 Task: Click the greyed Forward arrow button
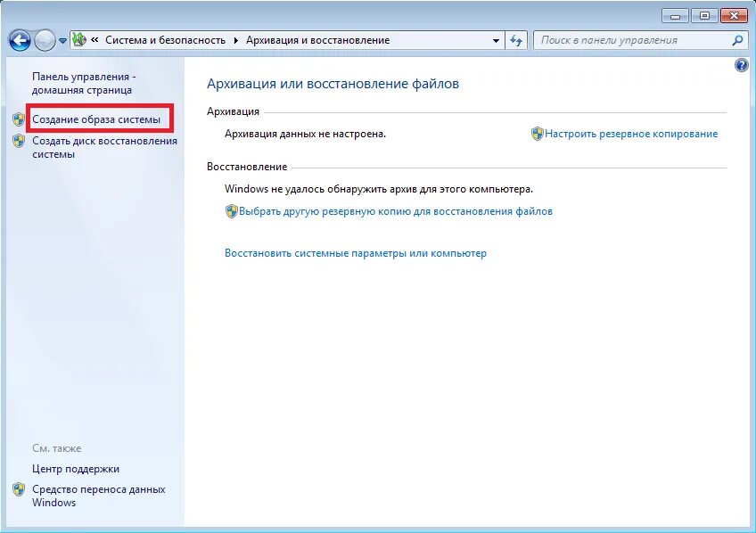45,40
